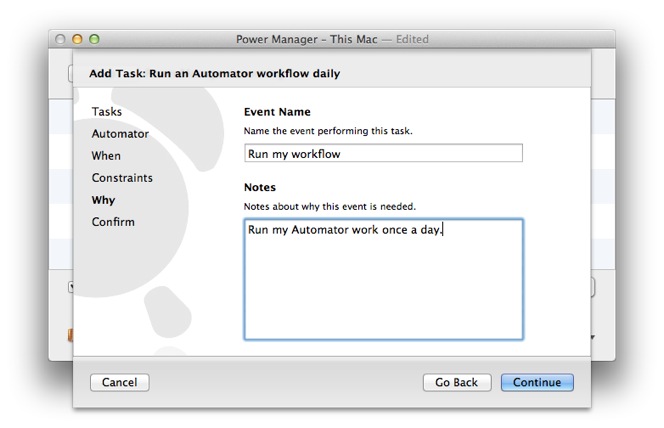This screenshot has height=428, width=664.
Task: Click 'Name the event performing this task.' text
Action: click(328, 131)
